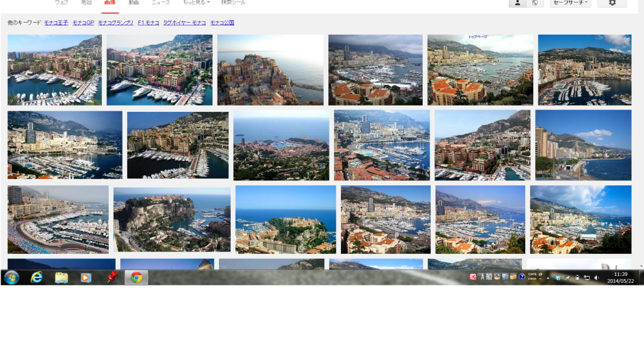Open the セーフサーチ dropdown
This screenshot has width=644, height=362.
pos(570,4)
